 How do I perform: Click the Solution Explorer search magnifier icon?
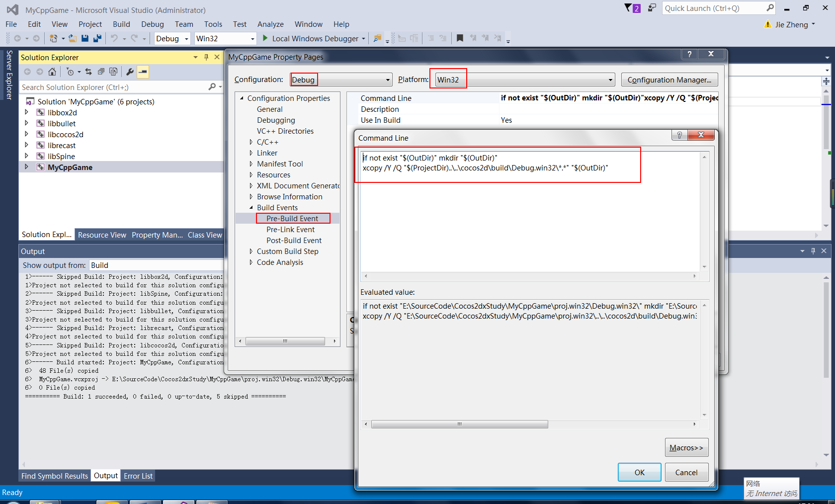[212, 87]
